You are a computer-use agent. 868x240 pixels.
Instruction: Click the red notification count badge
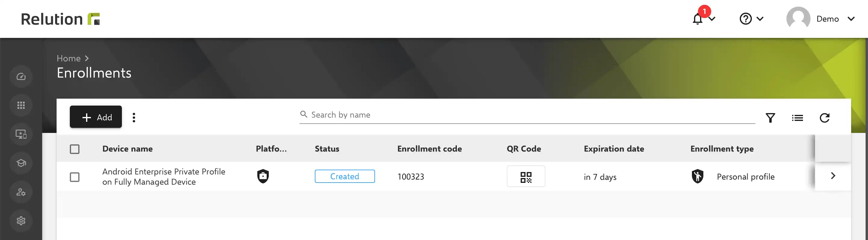704,11
